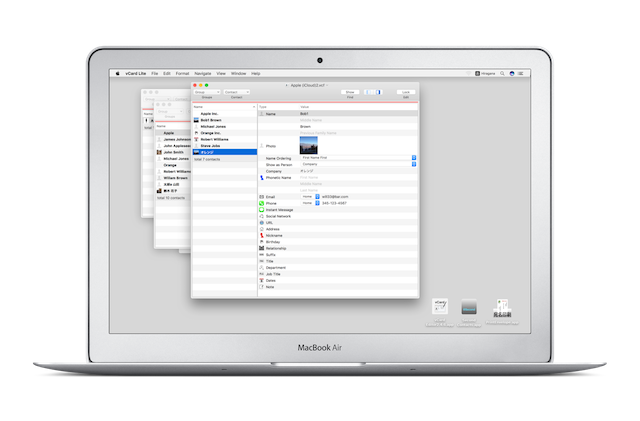Screen dimensions: 640x421
Task: Open the Help menu
Action: pyautogui.click(x=256, y=74)
